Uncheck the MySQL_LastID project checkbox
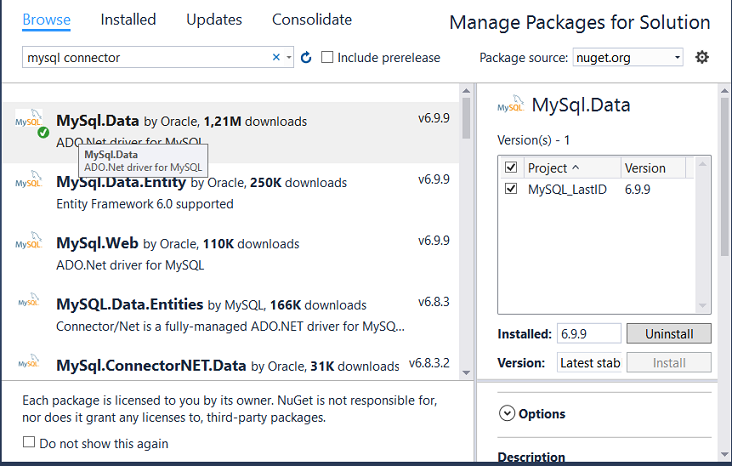 click(x=511, y=189)
